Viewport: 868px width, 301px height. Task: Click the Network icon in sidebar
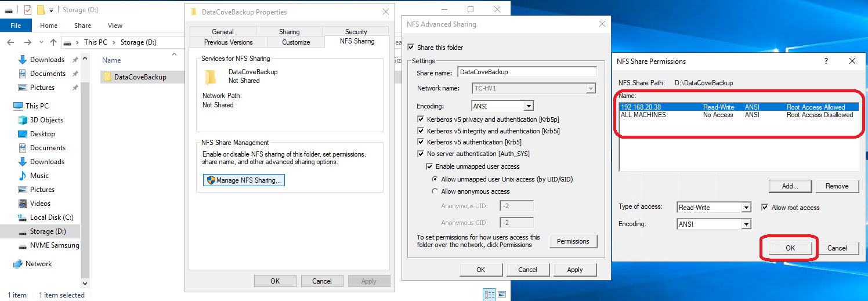pyautogui.click(x=17, y=264)
